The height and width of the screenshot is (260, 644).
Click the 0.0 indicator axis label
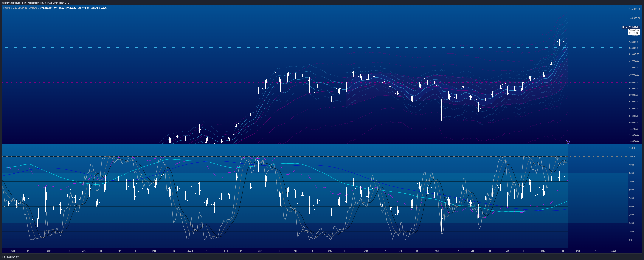[631, 240]
